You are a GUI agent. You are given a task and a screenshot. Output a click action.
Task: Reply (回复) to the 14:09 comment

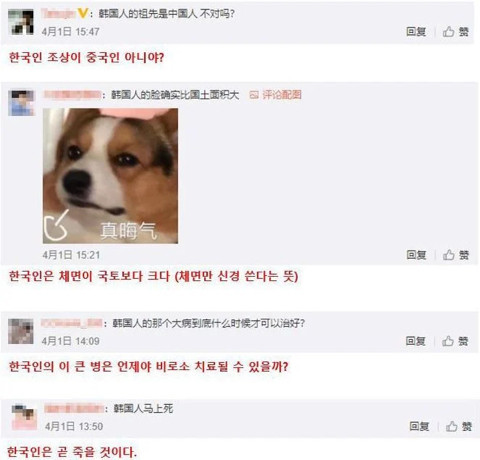pos(416,341)
